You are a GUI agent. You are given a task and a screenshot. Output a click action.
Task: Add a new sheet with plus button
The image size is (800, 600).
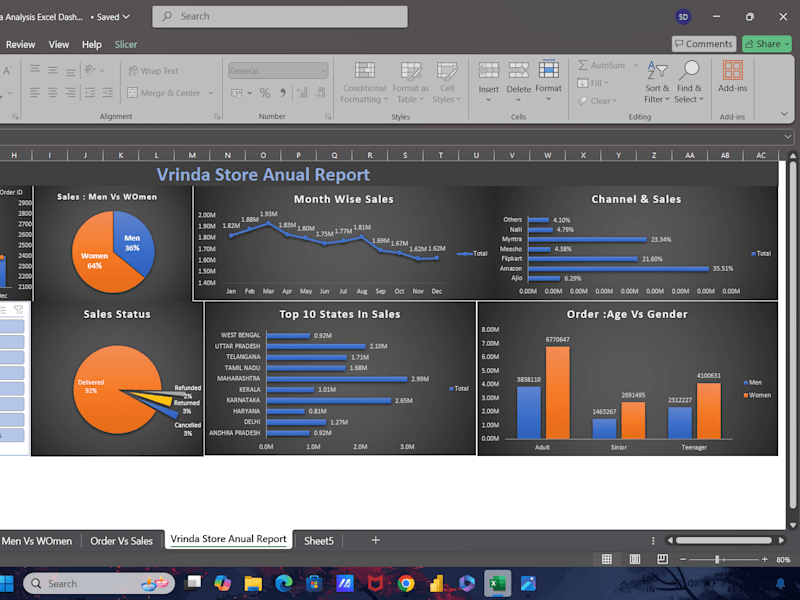tap(376, 540)
